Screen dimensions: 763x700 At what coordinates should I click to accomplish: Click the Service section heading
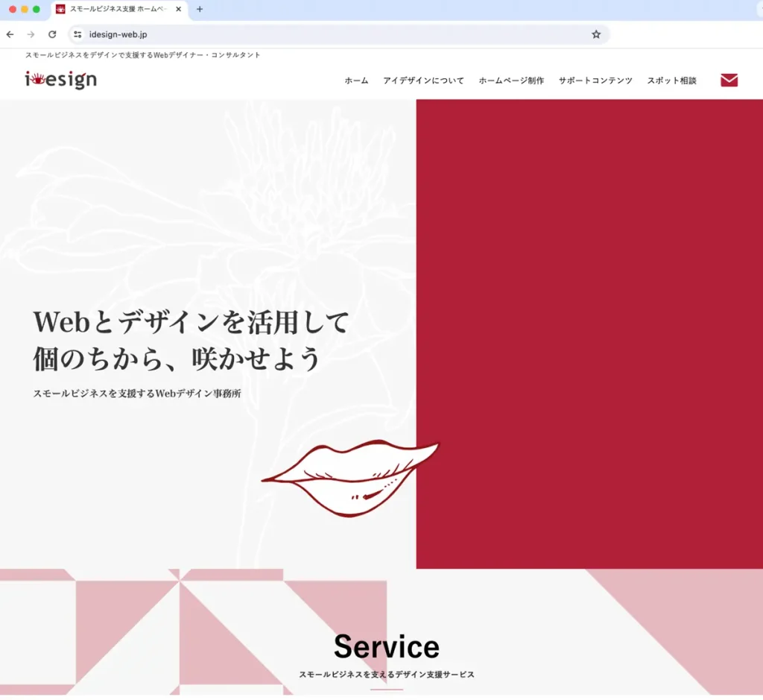pyautogui.click(x=386, y=646)
